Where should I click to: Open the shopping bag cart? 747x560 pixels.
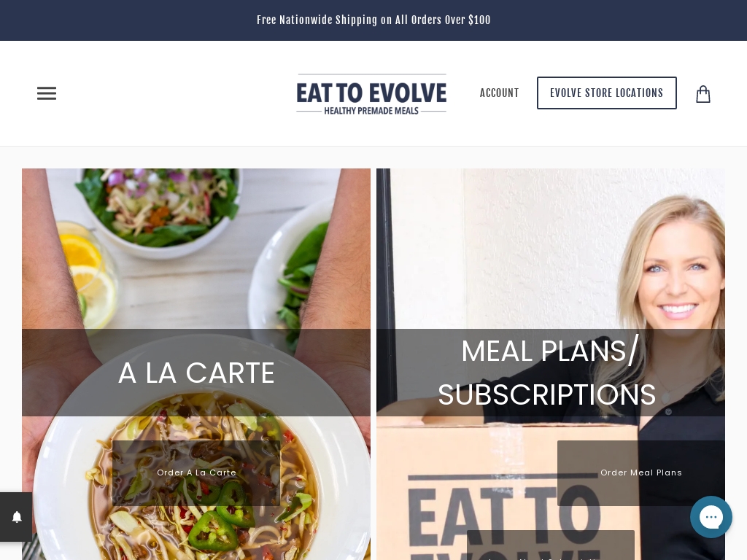(x=703, y=94)
